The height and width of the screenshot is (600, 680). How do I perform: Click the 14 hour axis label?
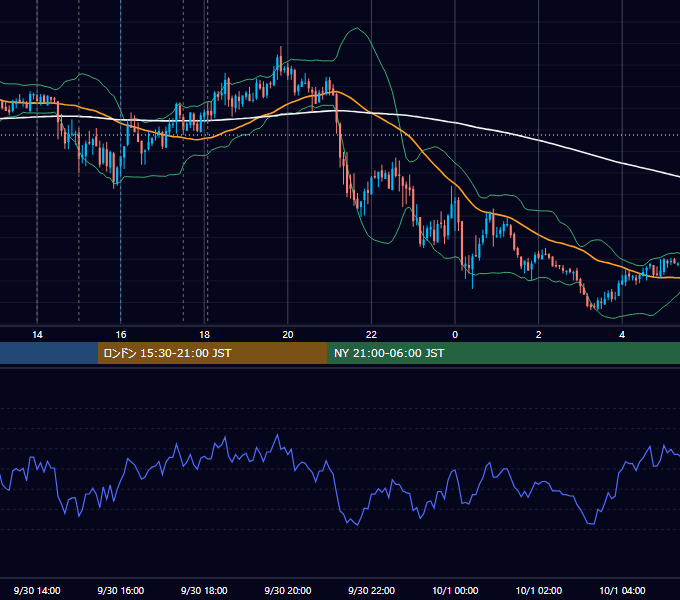click(37, 335)
